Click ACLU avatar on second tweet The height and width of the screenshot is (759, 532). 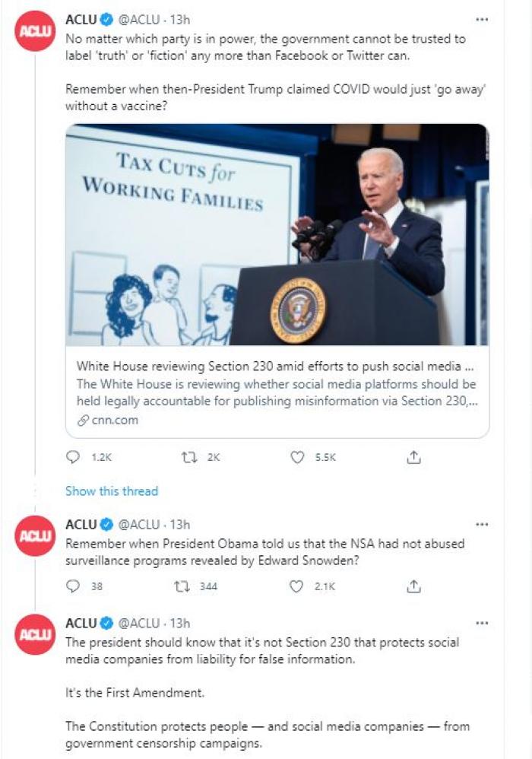pos(34,536)
